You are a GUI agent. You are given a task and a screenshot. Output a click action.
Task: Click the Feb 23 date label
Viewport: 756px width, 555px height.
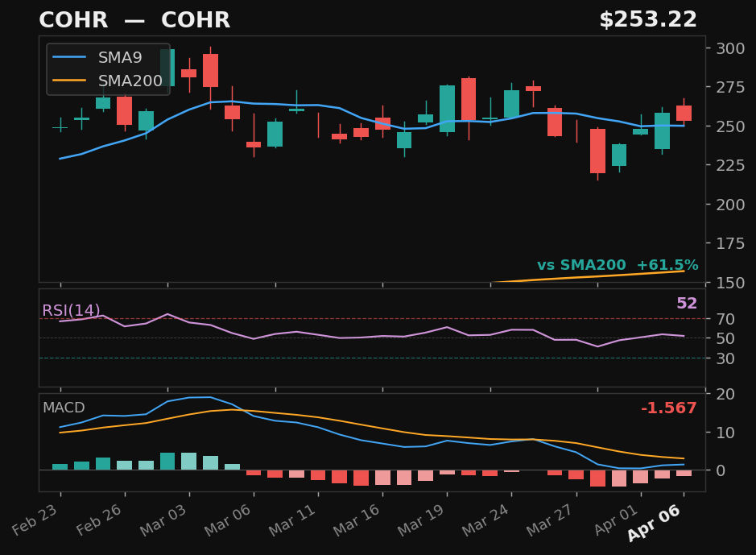pos(36,520)
